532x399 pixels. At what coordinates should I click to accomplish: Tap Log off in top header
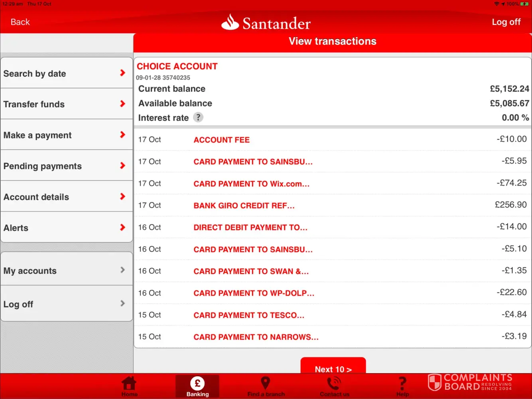[506, 22]
